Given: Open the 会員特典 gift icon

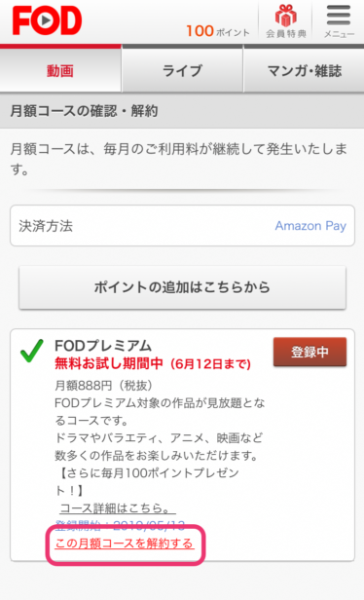Looking at the screenshot, I should pos(286,21).
